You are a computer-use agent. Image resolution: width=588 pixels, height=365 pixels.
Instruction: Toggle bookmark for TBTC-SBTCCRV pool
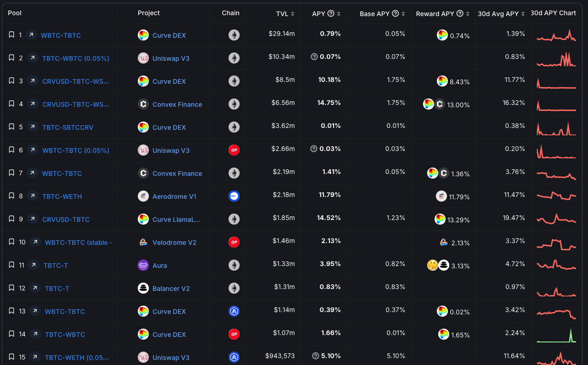[x=12, y=127]
